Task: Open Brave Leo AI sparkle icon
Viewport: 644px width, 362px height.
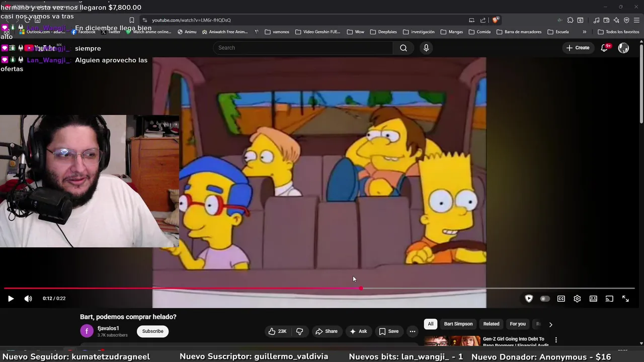Action: coord(616,20)
